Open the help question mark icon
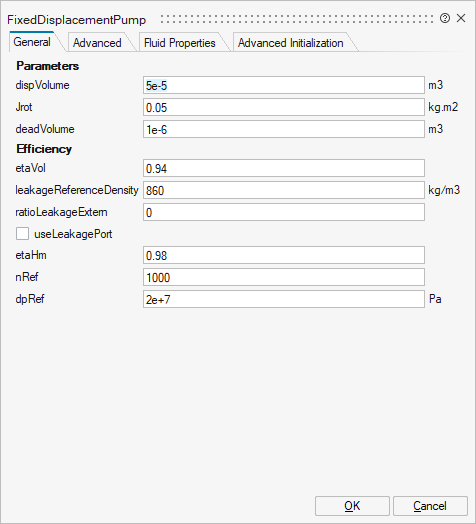The image size is (476, 524). [x=445, y=18]
